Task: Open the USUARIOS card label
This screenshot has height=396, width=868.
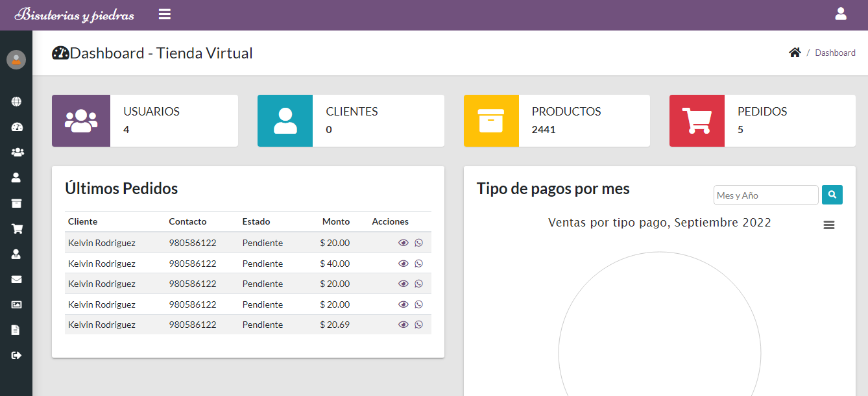Action: coord(151,112)
